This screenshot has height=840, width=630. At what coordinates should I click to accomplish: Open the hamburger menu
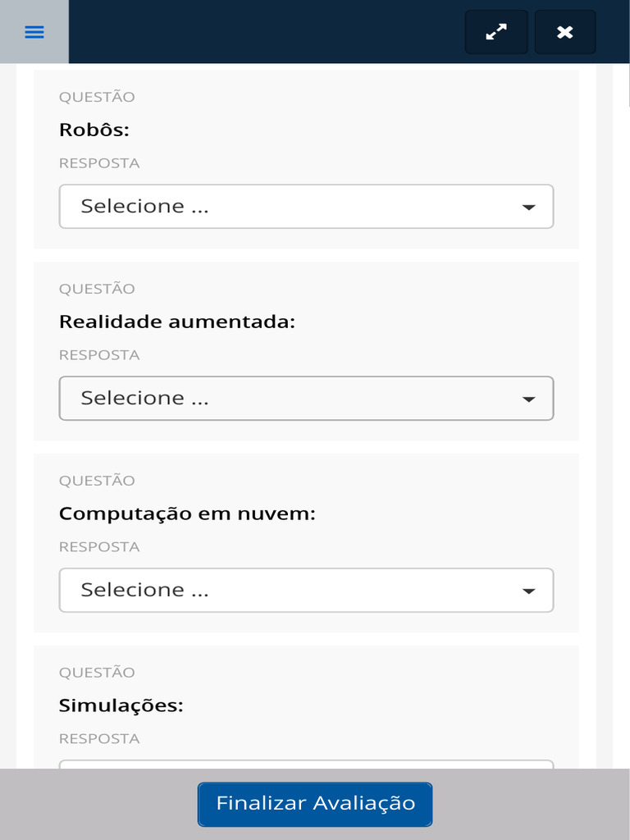tap(34, 32)
